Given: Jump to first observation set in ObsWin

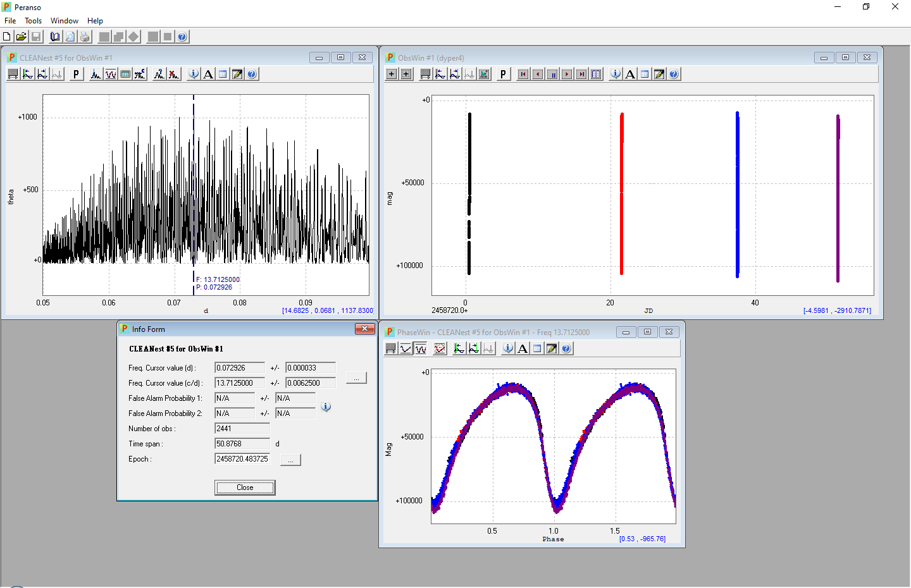Looking at the screenshot, I should click(523, 74).
